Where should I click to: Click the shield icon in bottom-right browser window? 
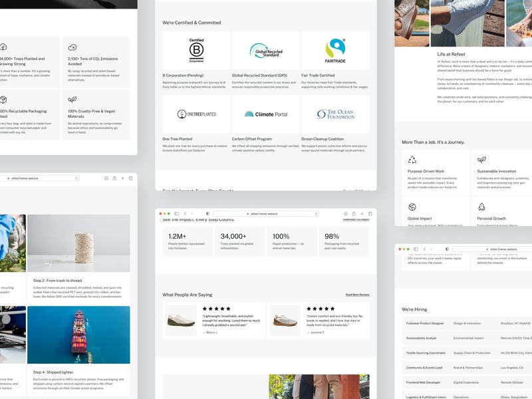tap(447, 249)
